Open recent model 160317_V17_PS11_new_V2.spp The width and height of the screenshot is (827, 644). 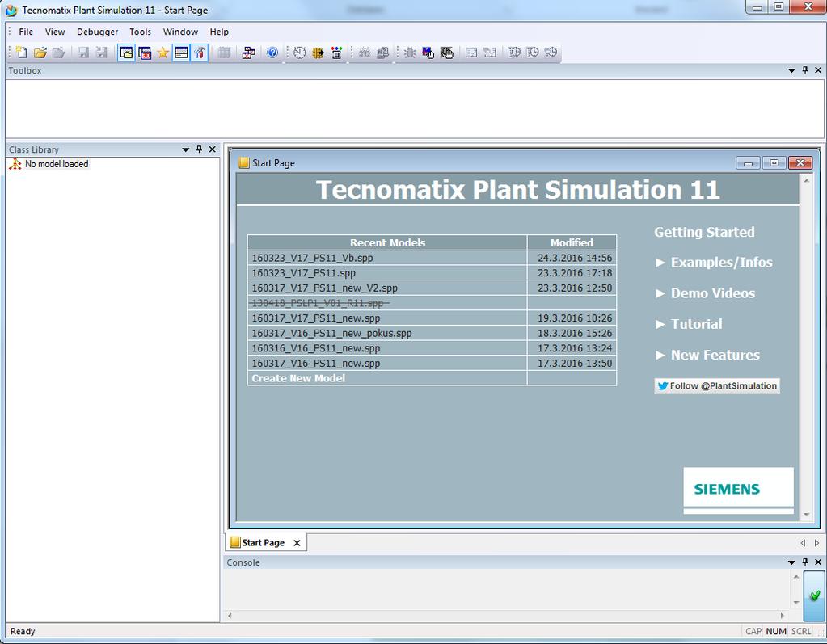[x=324, y=288]
